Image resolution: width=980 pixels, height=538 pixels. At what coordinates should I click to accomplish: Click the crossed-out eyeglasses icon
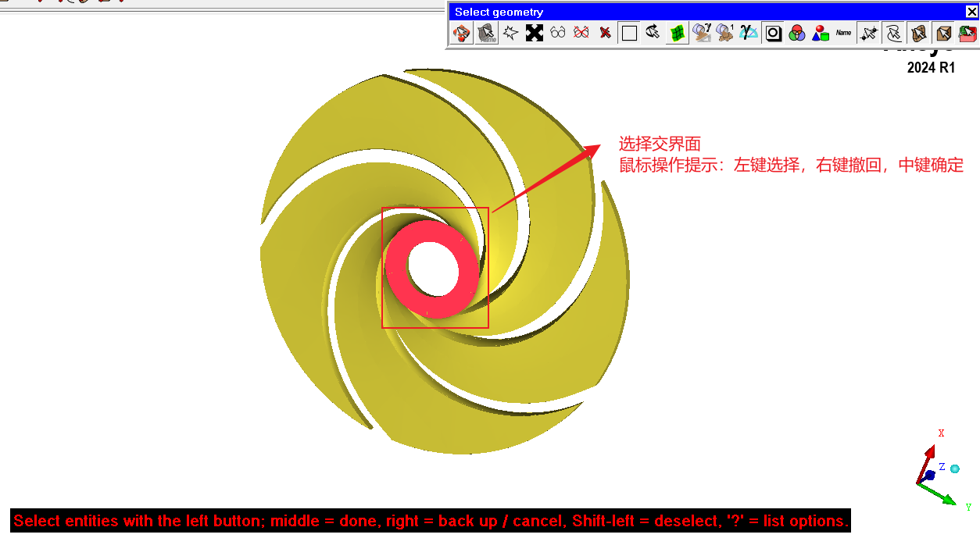click(x=581, y=33)
